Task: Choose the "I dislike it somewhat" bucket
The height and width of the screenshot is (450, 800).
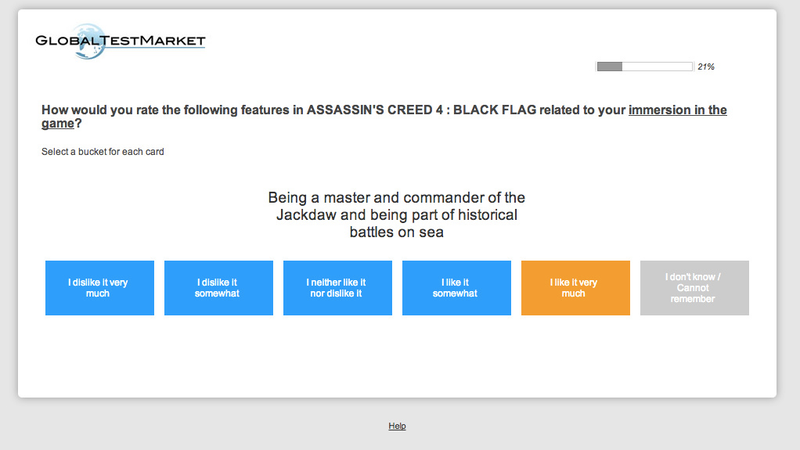Action: click(218, 288)
